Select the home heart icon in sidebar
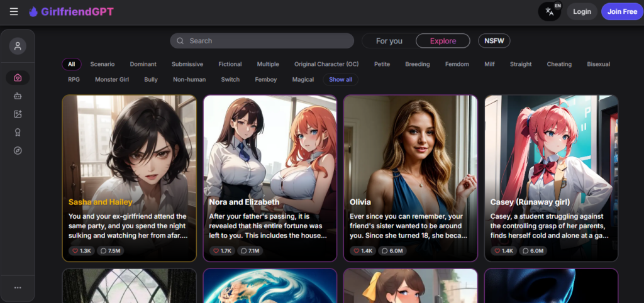Viewport: 644px width, 303px height. pos(18,77)
